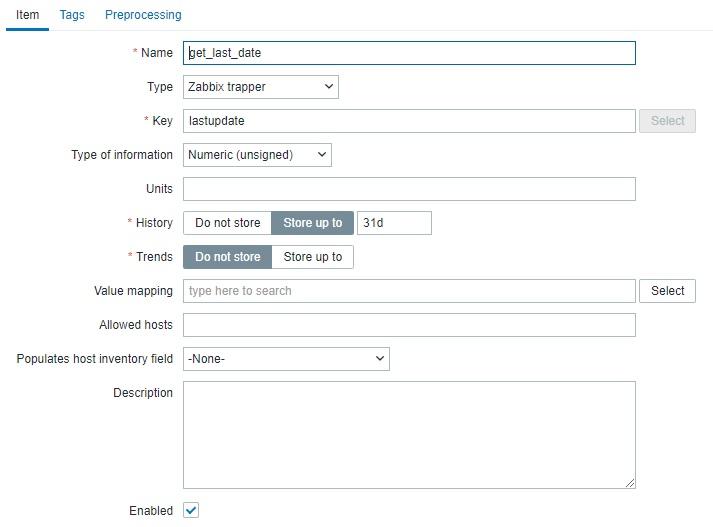Toggle the Enabled checkbox
Screen dimensions: 713x527
191,511
